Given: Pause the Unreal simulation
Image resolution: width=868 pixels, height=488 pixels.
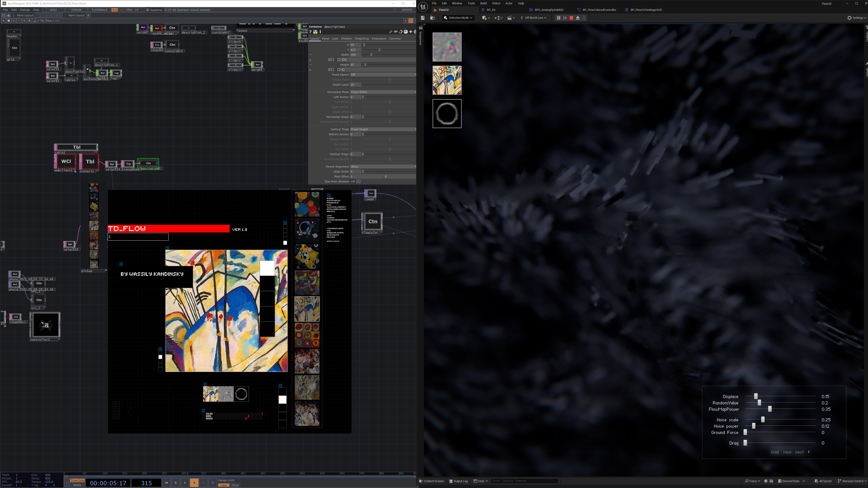Looking at the screenshot, I should coord(558,18).
